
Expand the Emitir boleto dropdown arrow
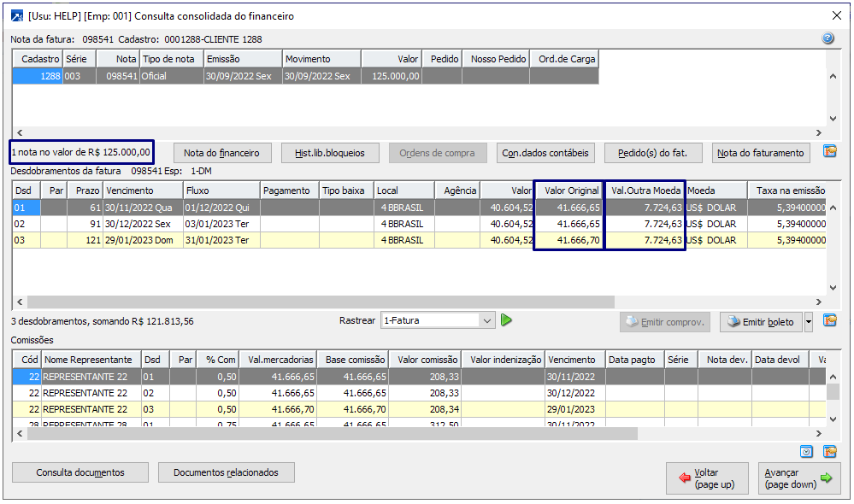pyautogui.click(x=809, y=322)
